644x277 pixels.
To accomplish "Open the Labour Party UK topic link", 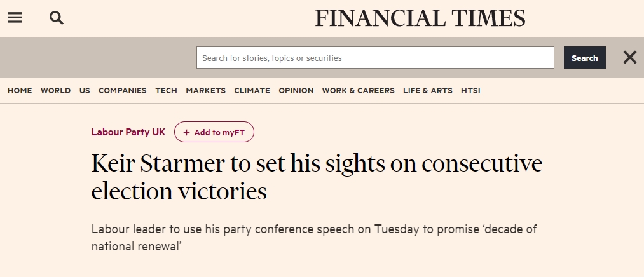I will tap(128, 132).
